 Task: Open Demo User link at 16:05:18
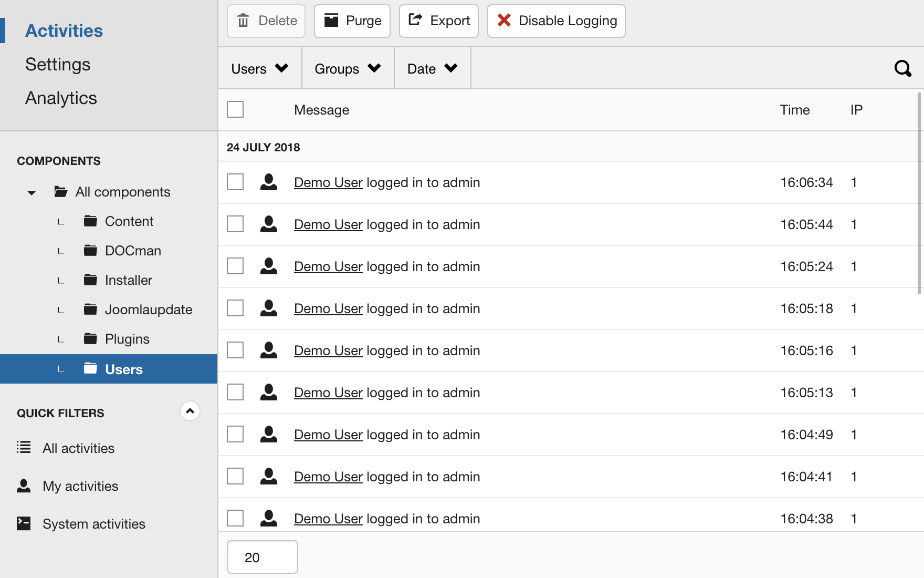point(328,308)
